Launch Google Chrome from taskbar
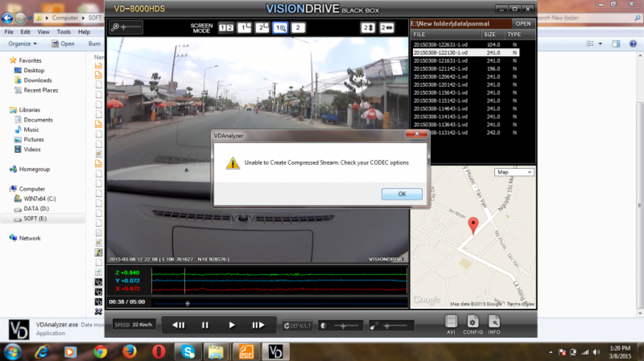 tap(100, 352)
